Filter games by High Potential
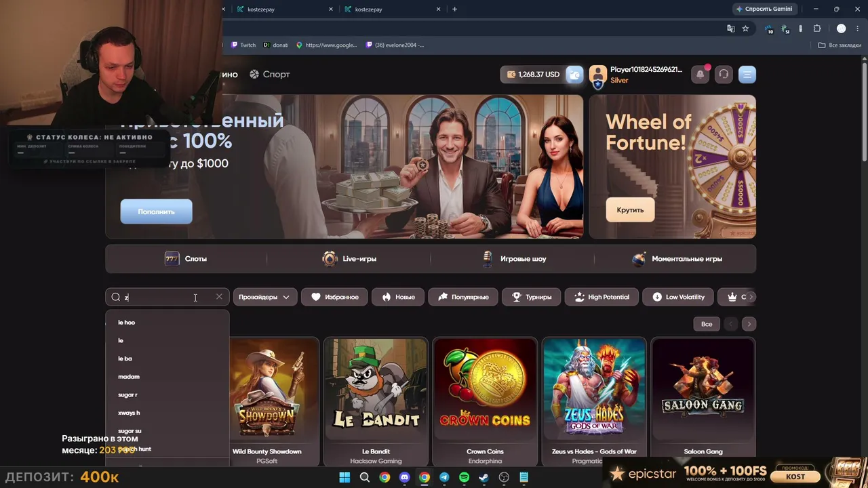868x488 pixels. pos(601,297)
